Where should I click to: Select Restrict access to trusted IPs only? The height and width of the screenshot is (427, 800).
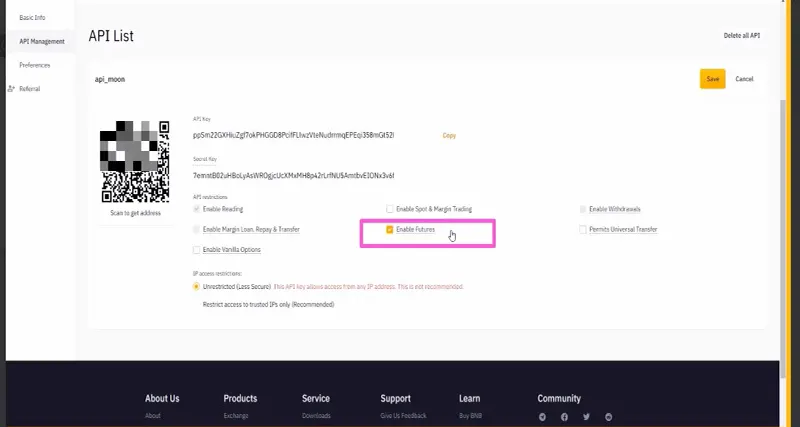coord(268,305)
